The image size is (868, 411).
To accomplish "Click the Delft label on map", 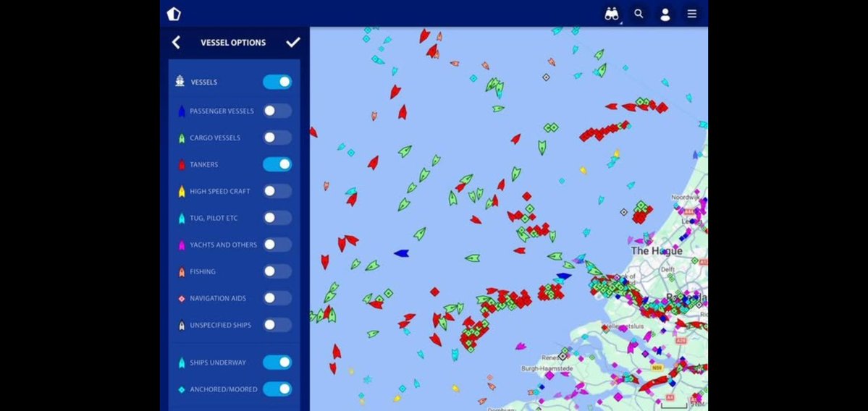I will 667,270.
